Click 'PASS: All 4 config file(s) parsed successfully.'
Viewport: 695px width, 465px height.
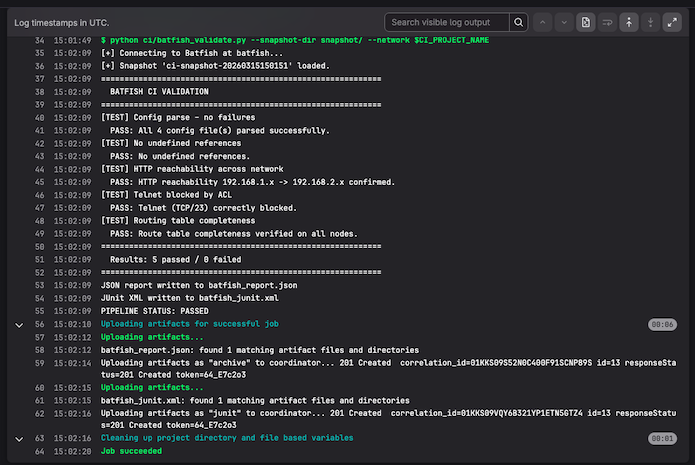point(220,131)
